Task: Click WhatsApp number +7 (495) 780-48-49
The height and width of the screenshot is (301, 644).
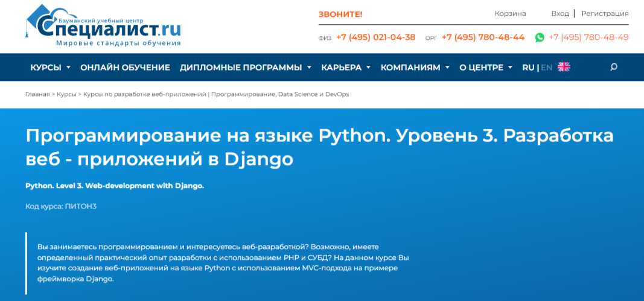Action: (588, 37)
